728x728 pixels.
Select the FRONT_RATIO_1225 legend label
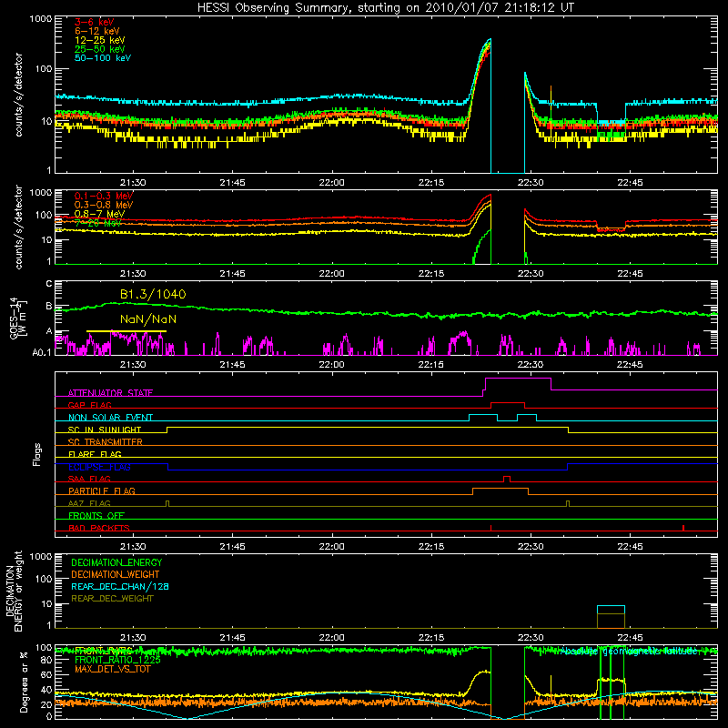tap(117, 660)
